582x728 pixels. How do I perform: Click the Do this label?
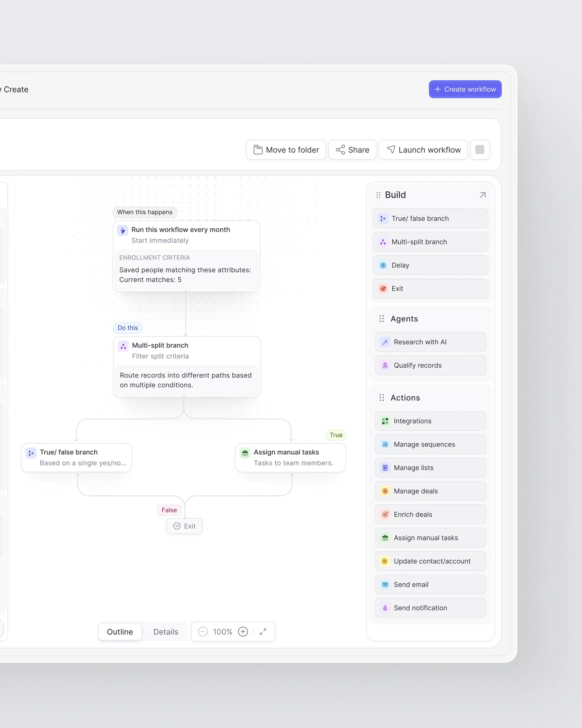(x=128, y=328)
